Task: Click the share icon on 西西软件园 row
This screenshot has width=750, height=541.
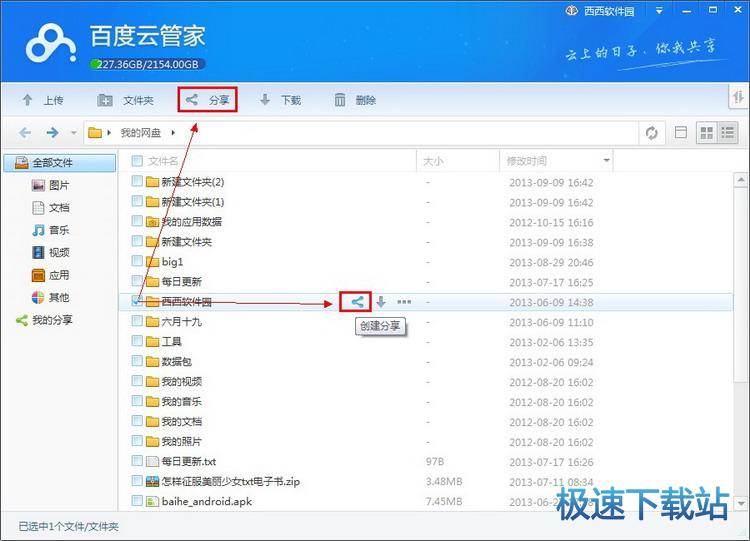Action: point(357,302)
